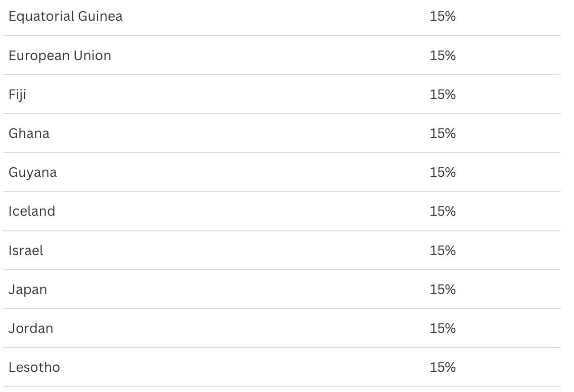Select the 15% value in Jordan row

(443, 328)
